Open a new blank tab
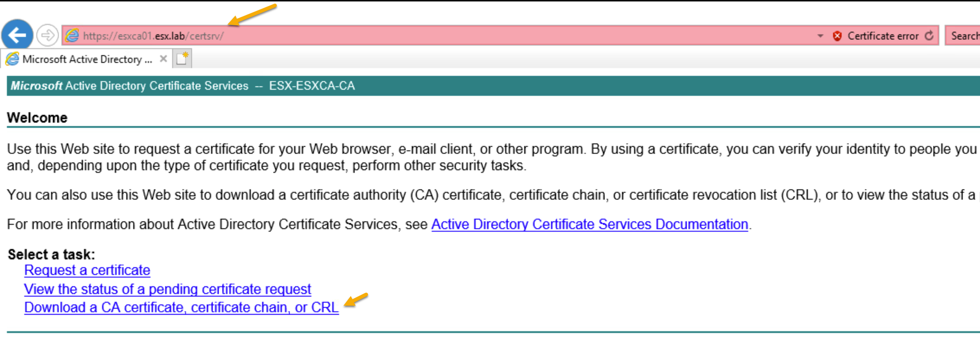Screen dimensions: 980x350 coord(182,59)
